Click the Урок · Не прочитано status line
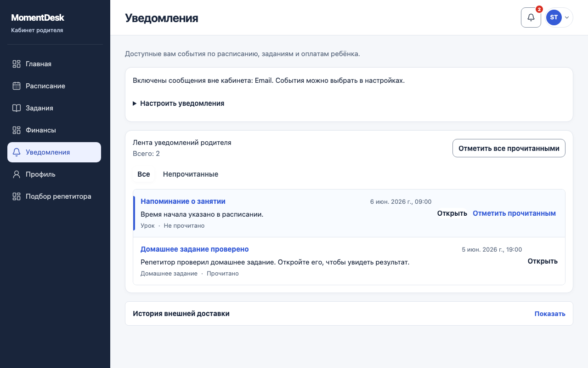Screen dimensions: 588x368 click(173, 226)
